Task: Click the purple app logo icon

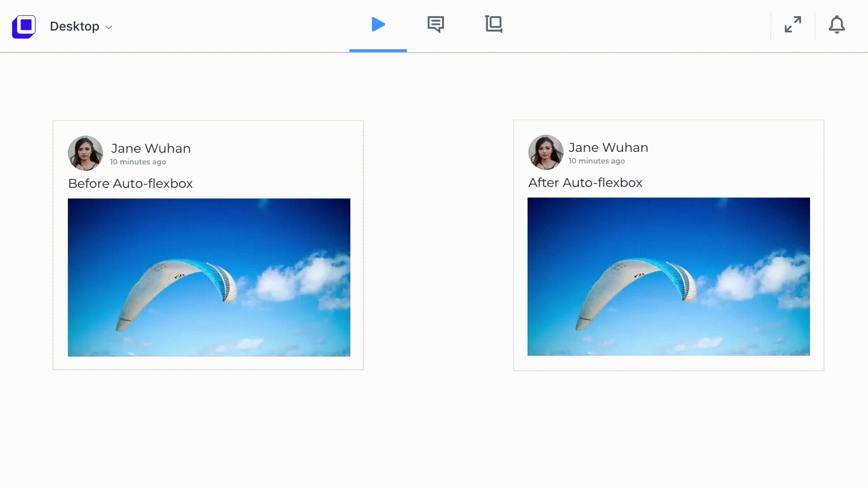Action: pyautogui.click(x=24, y=26)
